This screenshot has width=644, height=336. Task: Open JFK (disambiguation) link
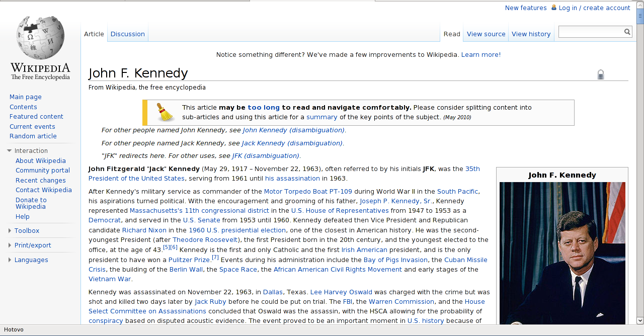[x=266, y=156]
